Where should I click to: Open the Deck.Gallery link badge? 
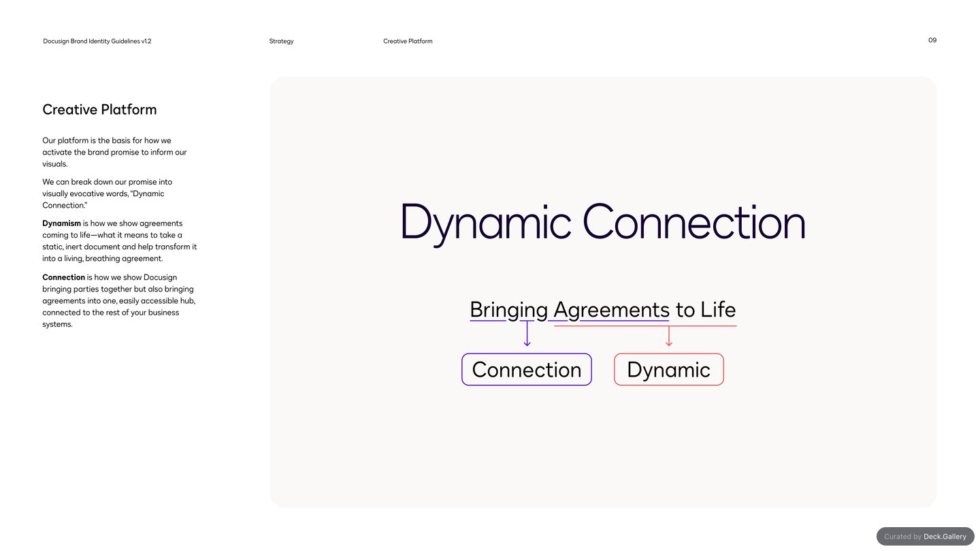coord(926,536)
